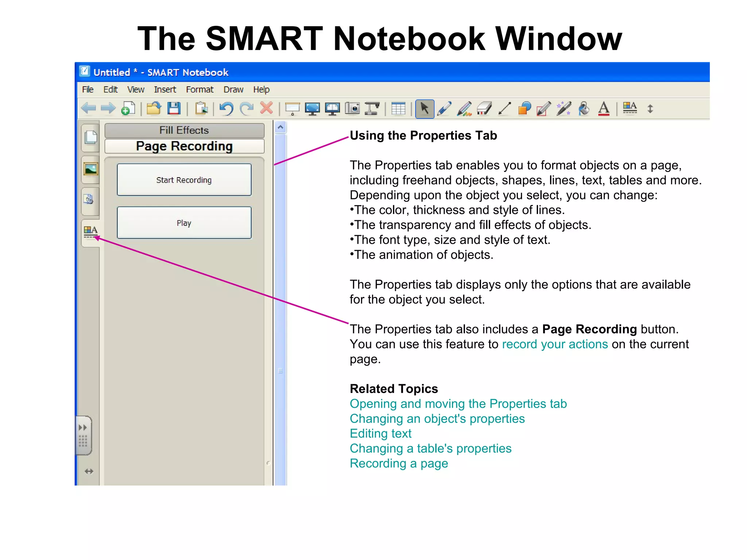Follow the record your actions link
Screen dimensions: 747x560
coord(555,344)
